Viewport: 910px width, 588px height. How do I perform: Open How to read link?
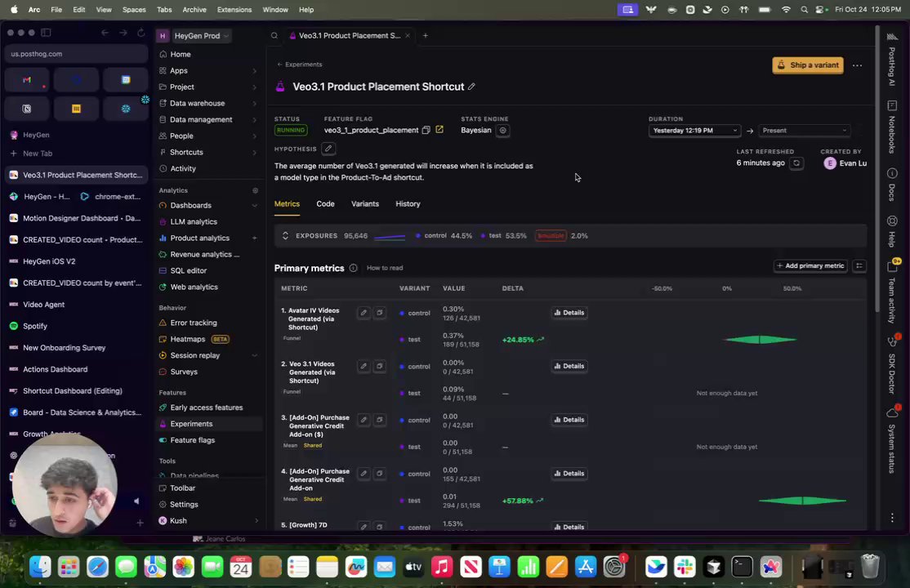pos(385,268)
